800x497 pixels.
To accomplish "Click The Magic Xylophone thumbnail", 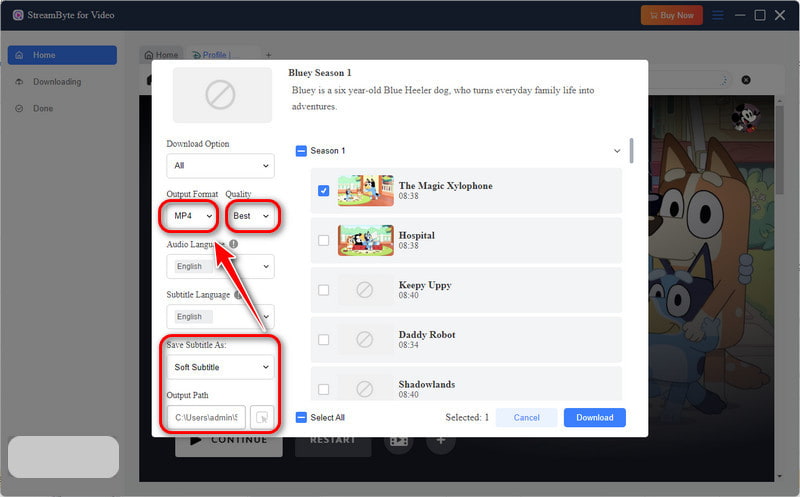I will tap(365, 190).
